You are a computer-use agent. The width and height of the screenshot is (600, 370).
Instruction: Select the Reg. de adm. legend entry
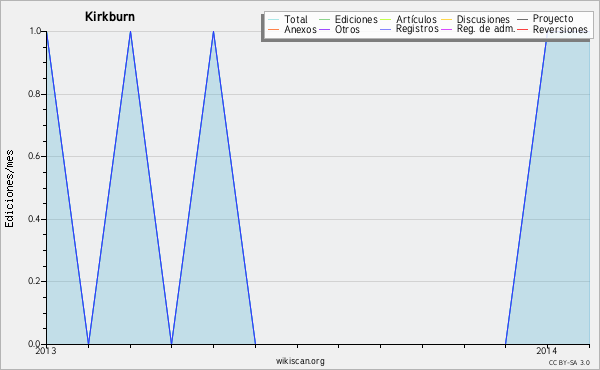pyautogui.click(x=486, y=29)
